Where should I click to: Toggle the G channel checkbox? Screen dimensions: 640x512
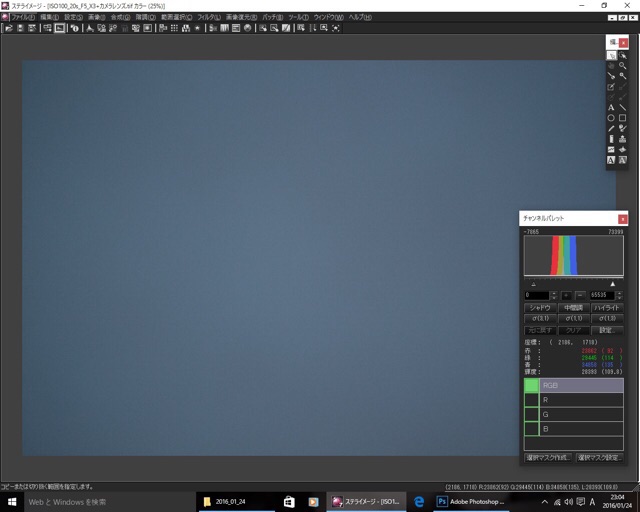pyautogui.click(x=531, y=414)
